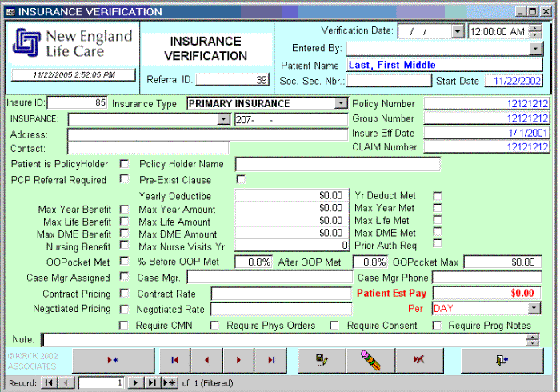
Task: Enable Require Consent checkbox
Action: 334,326
